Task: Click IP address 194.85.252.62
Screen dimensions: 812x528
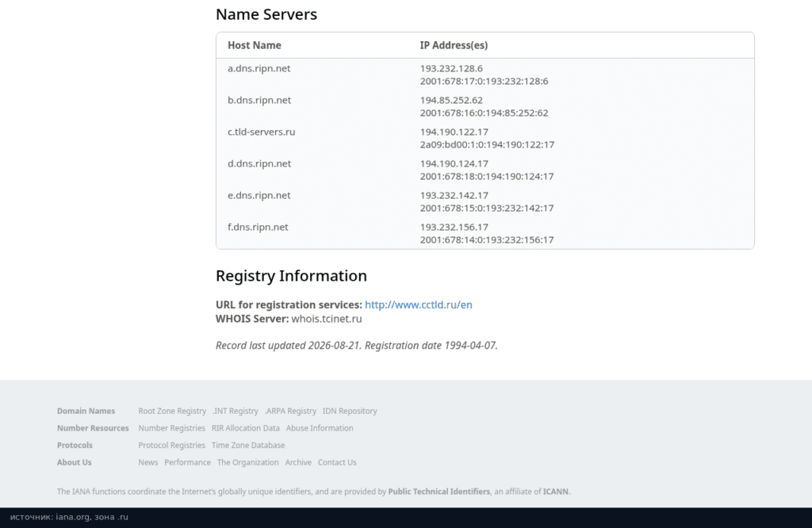Action: 451,100
